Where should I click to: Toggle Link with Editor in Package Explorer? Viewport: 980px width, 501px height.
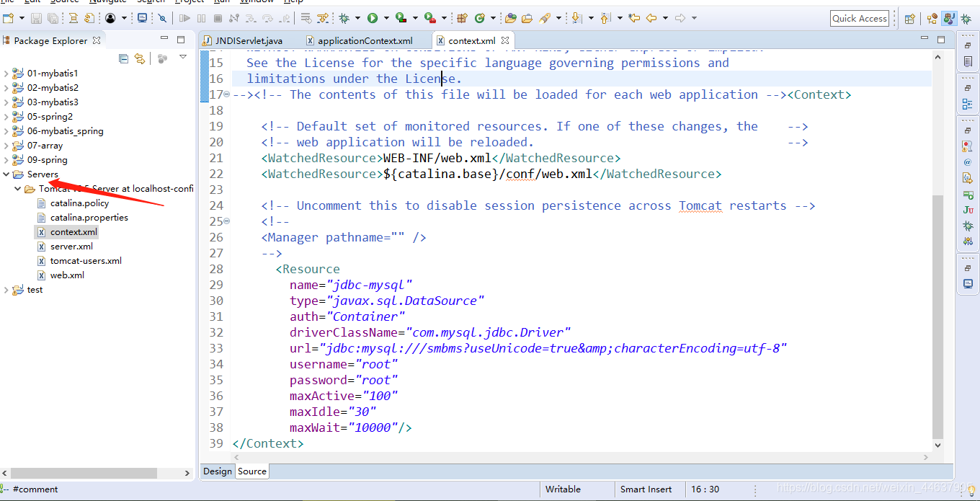click(x=140, y=58)
